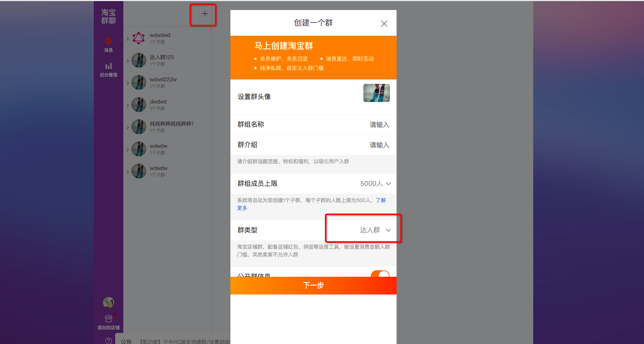Select the 纯纯粹粹纯纯粹粹1 group name

[172, 124]
